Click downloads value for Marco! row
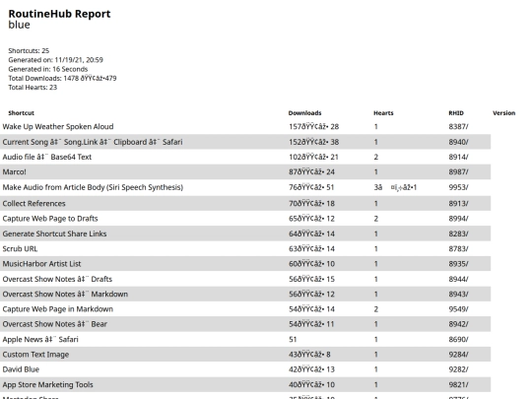The width and height of the screenshot is (532, 399). (x=311, y=172)
